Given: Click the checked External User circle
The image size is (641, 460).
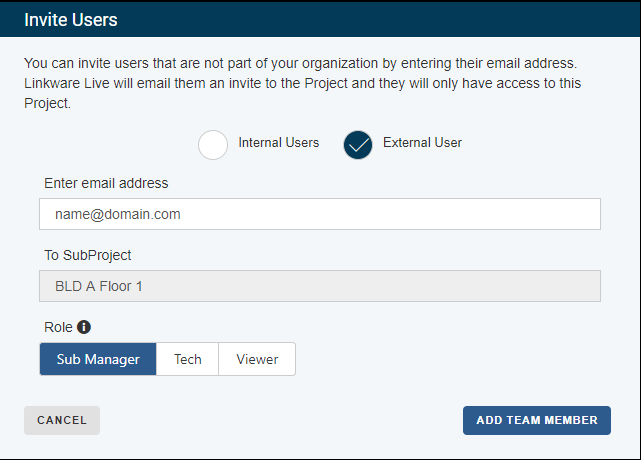Looking at the screenshot, I should point(358,145).
